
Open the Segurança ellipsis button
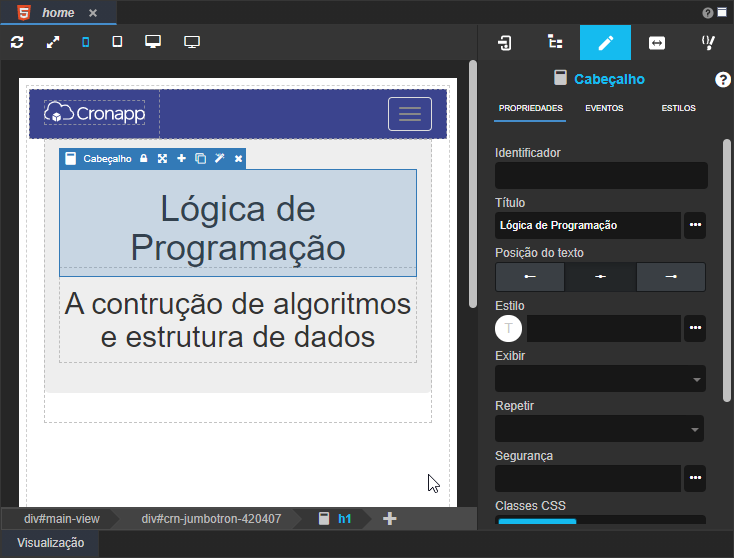coord(695,478)
